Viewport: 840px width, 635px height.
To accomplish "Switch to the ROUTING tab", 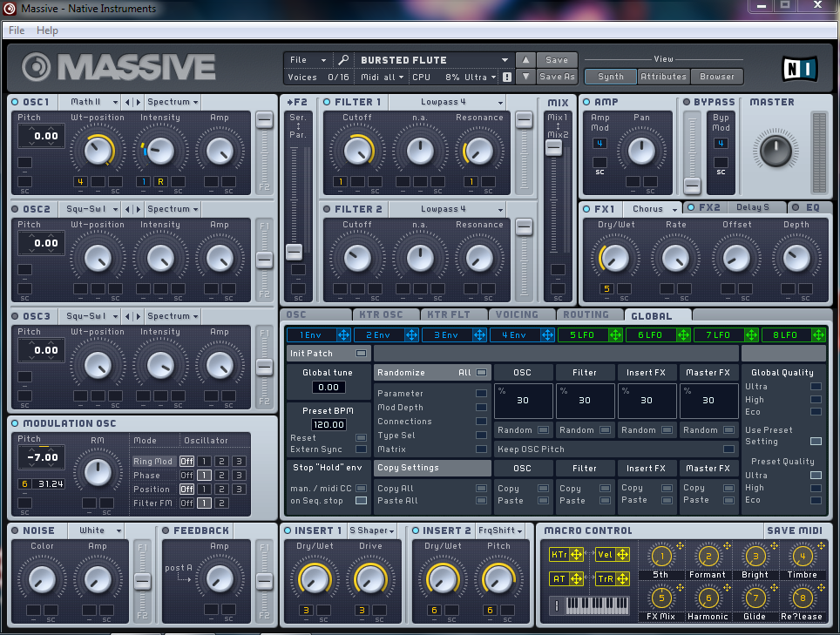I will point(590,314).
